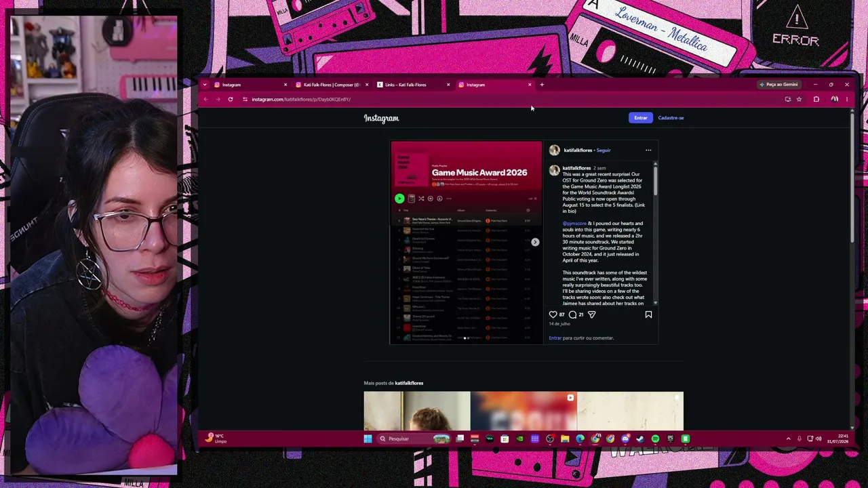Open Microsoft Edge from the taskbar
868x488 pixels.
(x=580, y=439)
